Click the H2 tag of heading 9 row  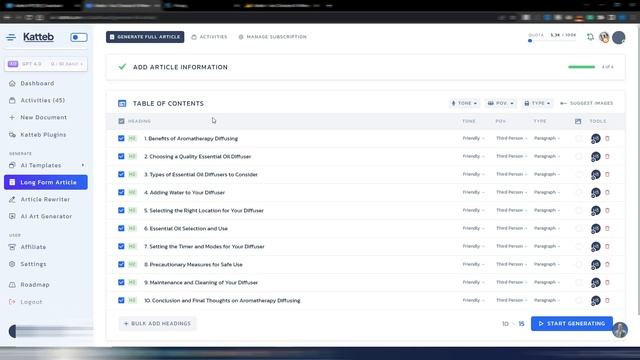[x=132, y=282]
